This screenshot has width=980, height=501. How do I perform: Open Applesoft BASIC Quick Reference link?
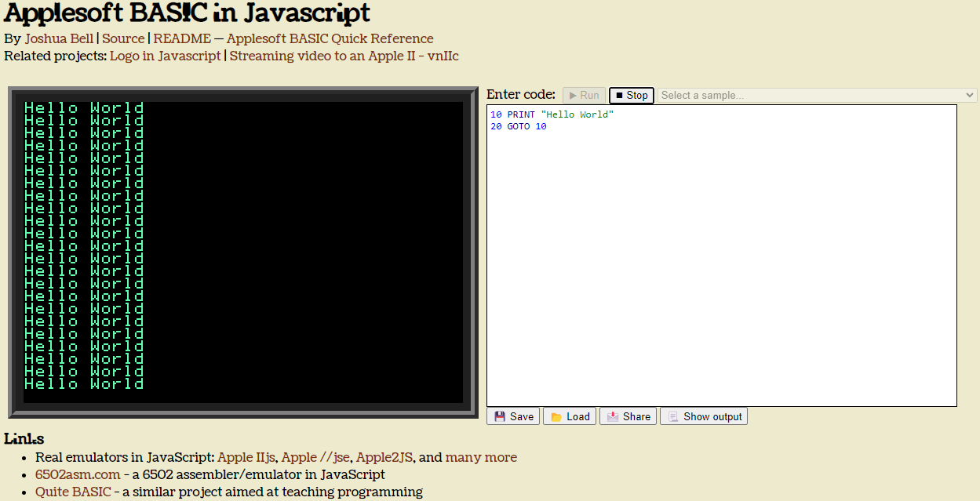pyautogui.click(x=330, y=38)
